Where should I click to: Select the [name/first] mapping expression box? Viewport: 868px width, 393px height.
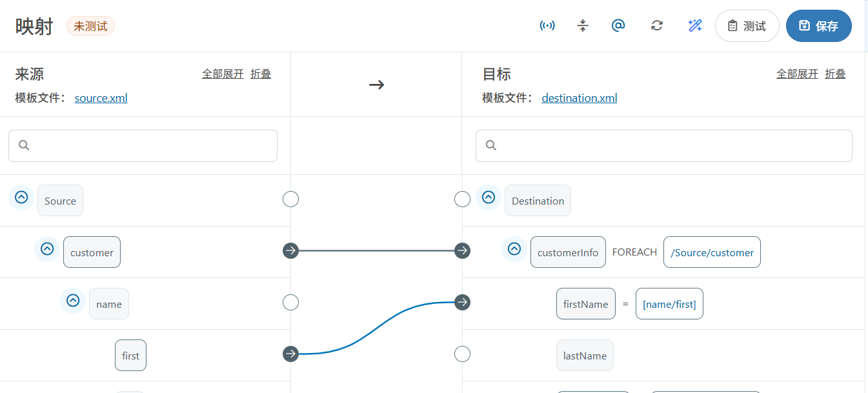[x=669, y=304]
